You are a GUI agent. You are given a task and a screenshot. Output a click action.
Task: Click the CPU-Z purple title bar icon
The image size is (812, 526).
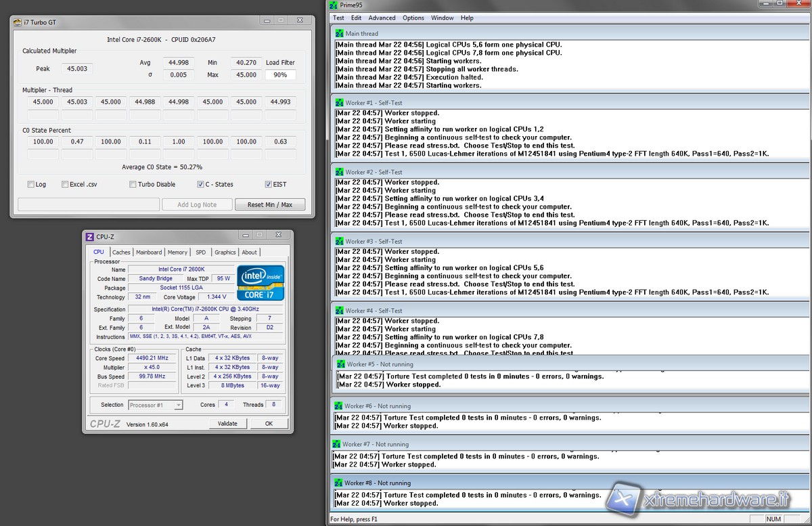[x=89, y=237]
